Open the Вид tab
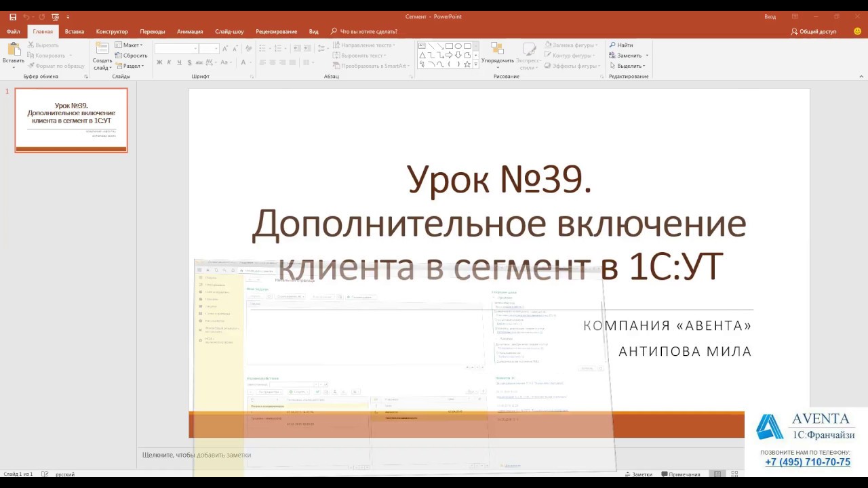868x488 pixels. 314,31
